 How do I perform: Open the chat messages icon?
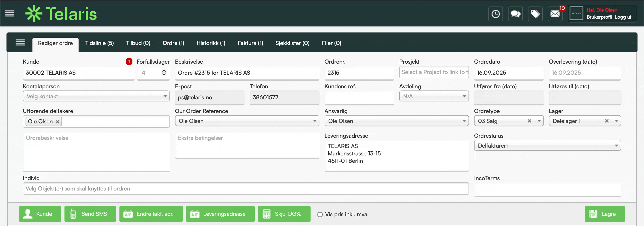click(515, 14)
